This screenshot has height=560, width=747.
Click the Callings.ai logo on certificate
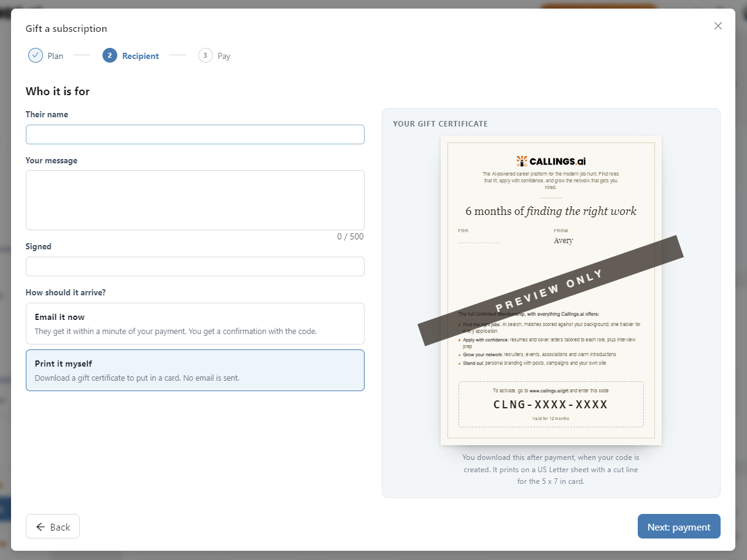(551, 161)
